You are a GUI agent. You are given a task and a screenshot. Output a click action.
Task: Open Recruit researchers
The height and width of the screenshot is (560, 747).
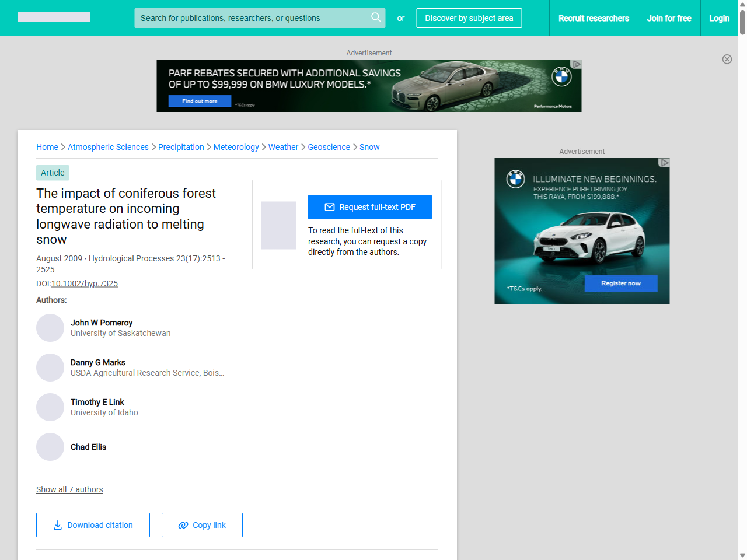pos(594,18)
